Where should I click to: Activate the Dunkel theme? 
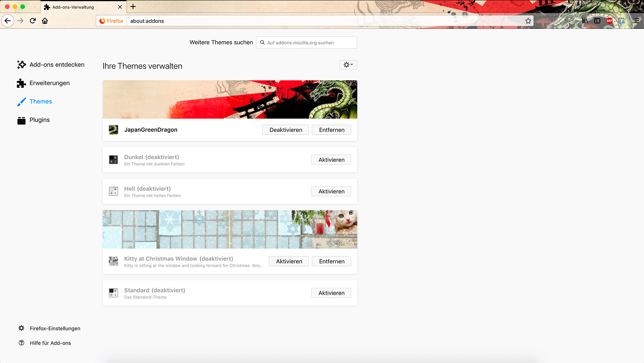coord(331,160)
